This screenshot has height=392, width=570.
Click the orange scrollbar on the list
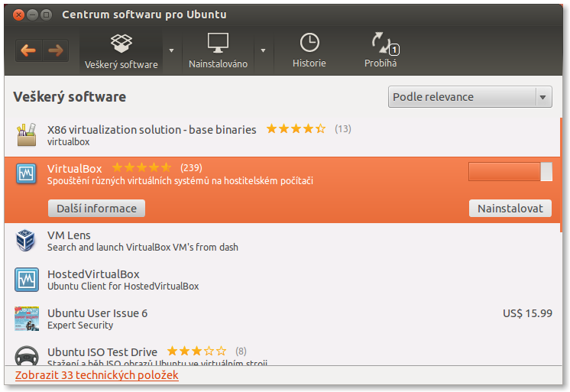pos(562,174)
